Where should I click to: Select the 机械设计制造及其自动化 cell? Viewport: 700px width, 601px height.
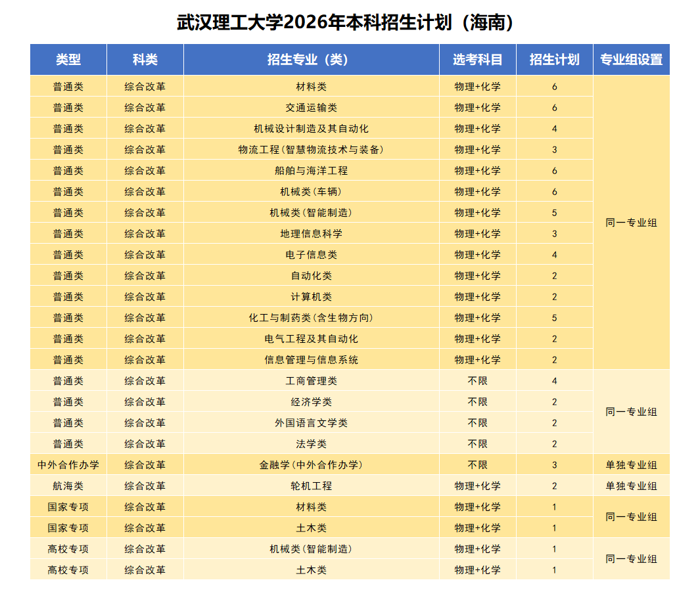coord(311,129)
